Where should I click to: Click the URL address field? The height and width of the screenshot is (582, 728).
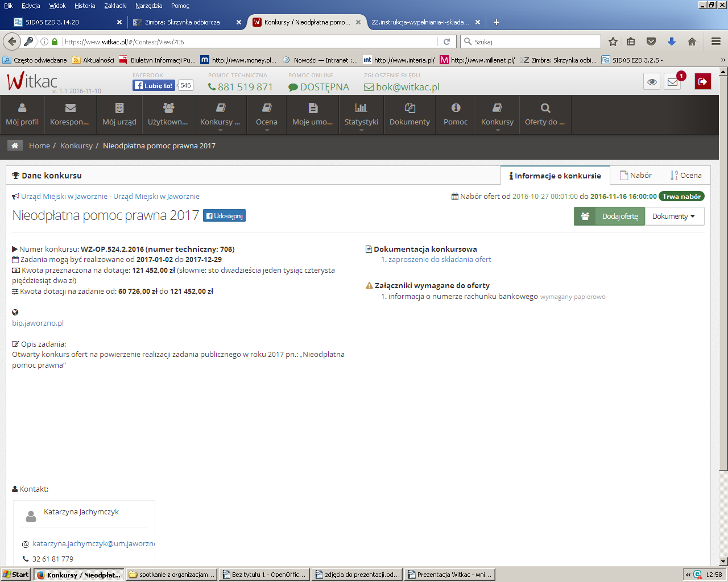(250, 41)
